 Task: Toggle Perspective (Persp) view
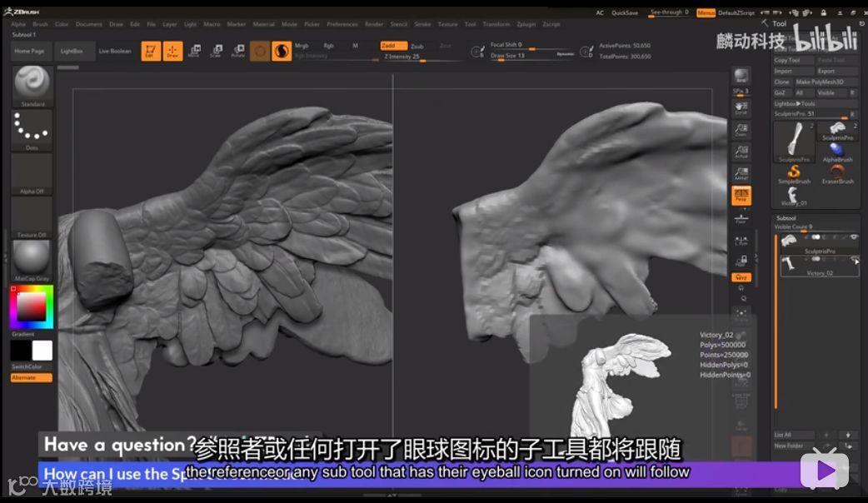point(741,196)
